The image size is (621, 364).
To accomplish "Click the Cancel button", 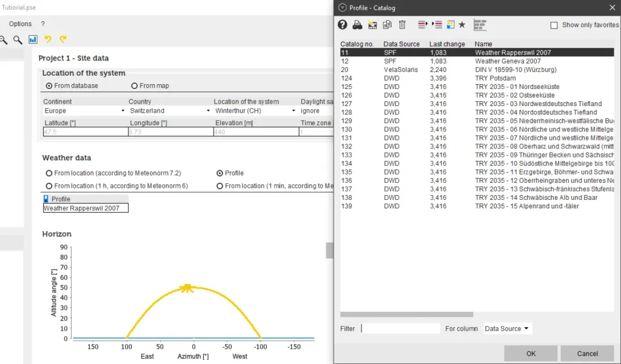I will point(587,354).
